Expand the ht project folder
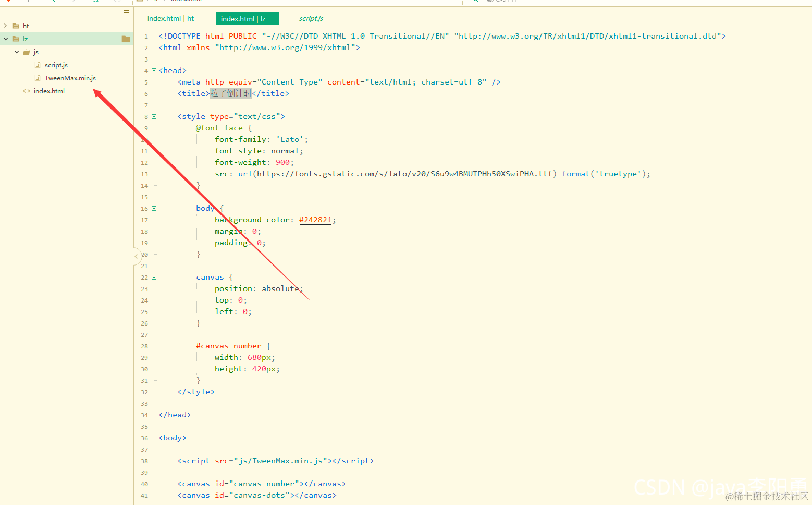812x505 pixels. [x=6, y=26]
